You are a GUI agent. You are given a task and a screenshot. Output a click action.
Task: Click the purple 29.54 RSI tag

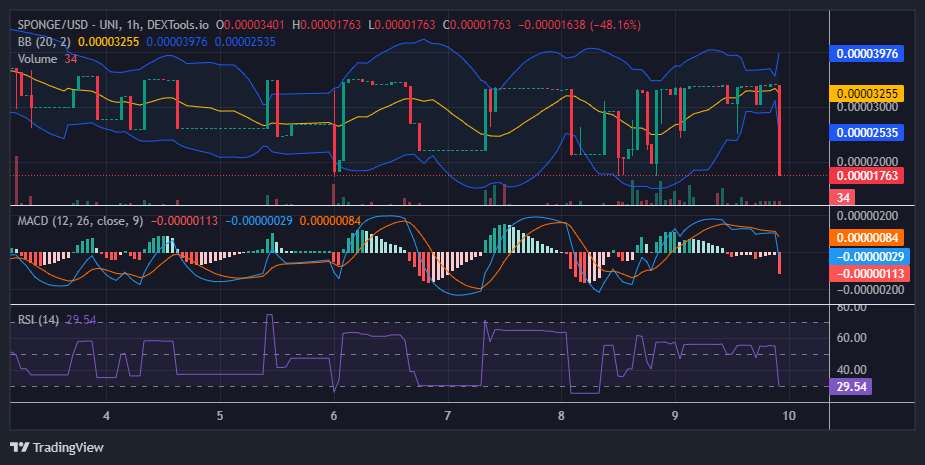(851, 387)
